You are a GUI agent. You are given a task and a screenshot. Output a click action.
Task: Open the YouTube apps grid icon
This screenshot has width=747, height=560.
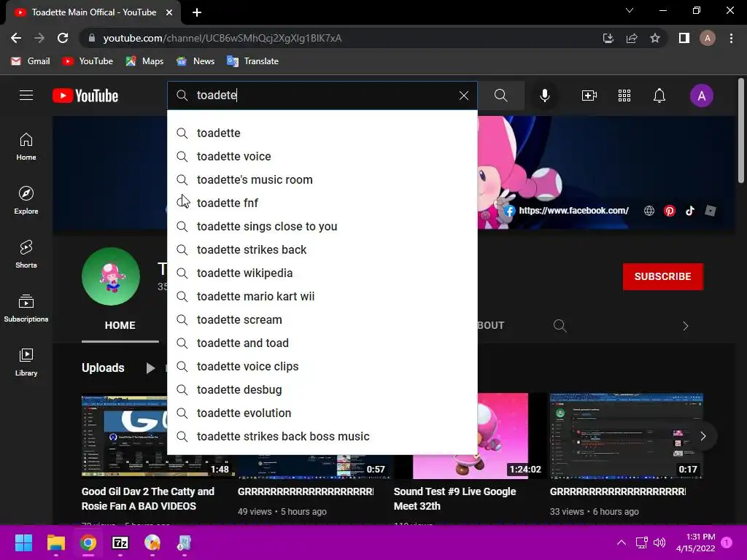(x=624, y=96)
